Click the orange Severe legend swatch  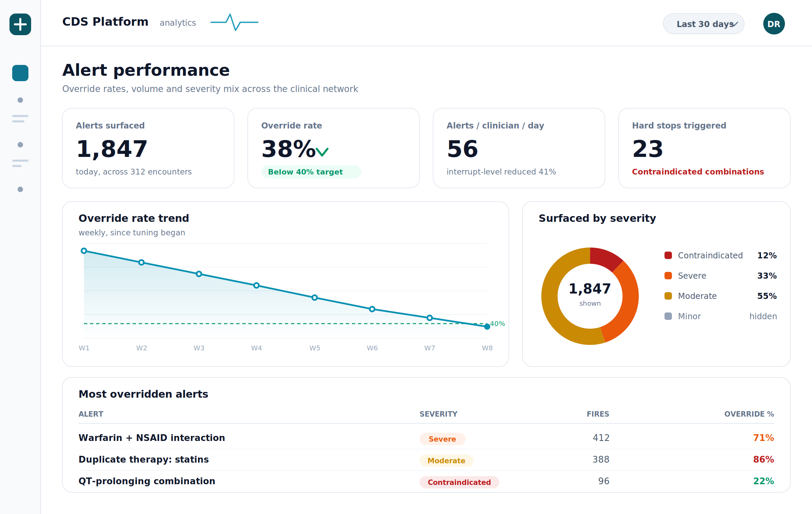(668, 276)
